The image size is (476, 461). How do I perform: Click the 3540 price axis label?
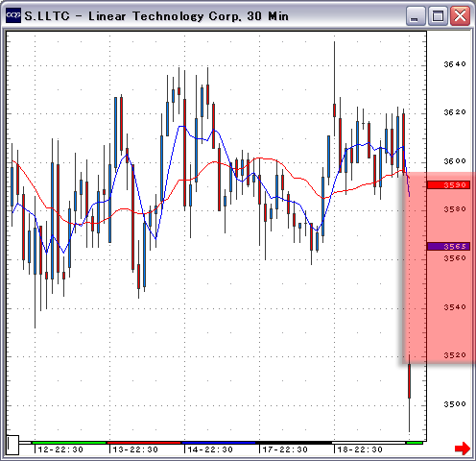455,307
